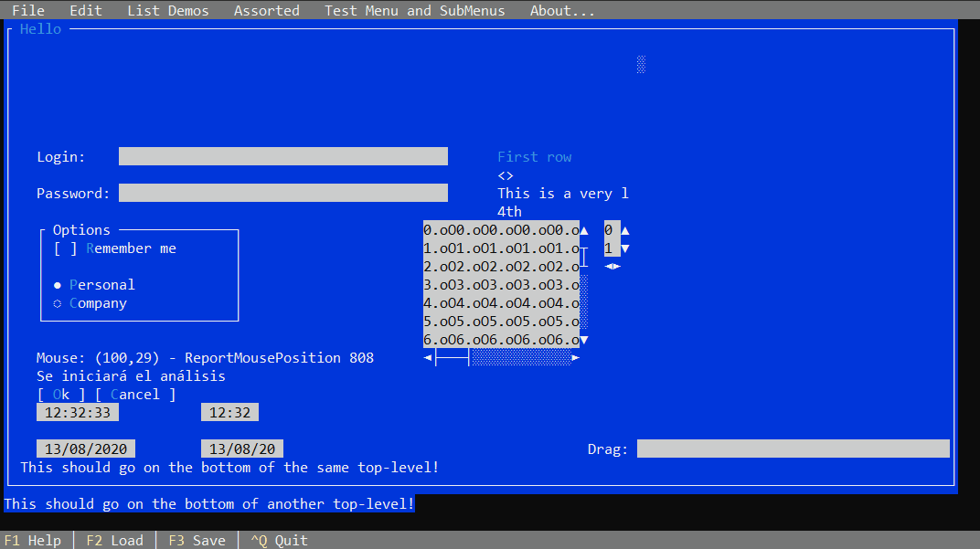Toggle the Remember me checkbox
Viewport: 980px width, 549px height.
(x=115, y=248)
